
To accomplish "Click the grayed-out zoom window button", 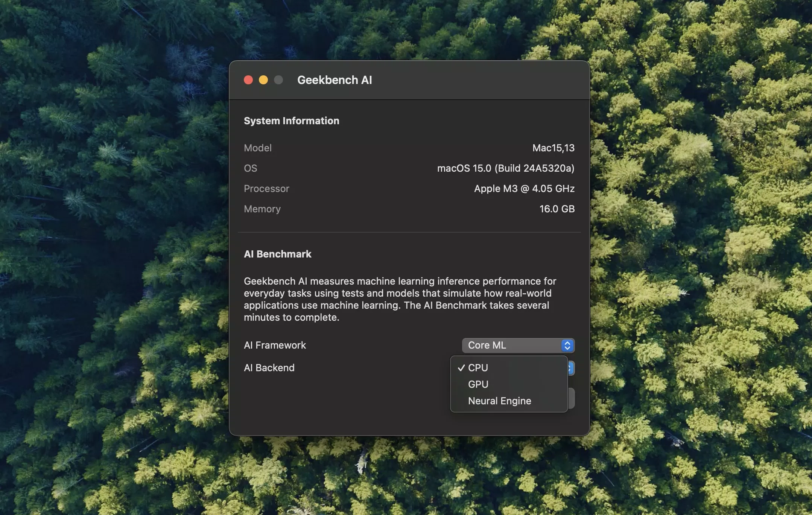I will pos(278,80).
